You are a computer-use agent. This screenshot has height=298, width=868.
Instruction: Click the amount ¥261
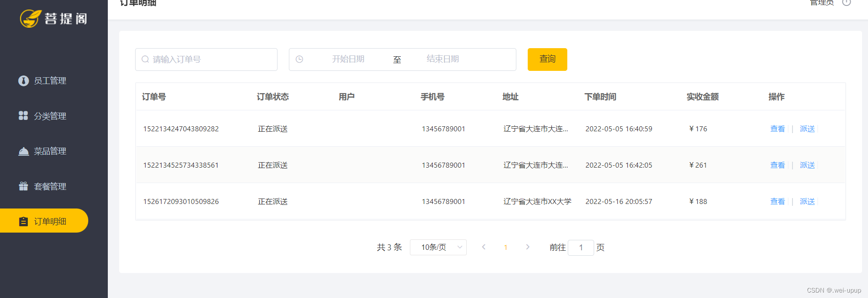(x=698, y=165)
